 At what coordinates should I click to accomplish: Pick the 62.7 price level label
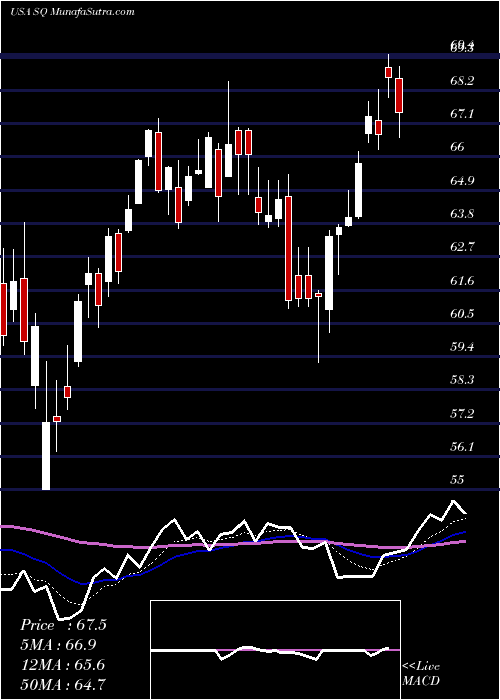pyautogui.click(x=462, y=247)
